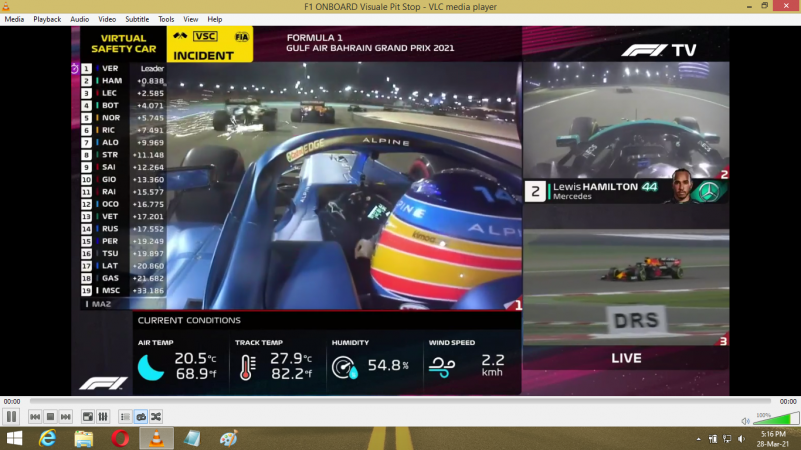The width and height of the screenshot is (801, 450).
Task: Open the notepad app on the taskbar
Action: pyautogui.click(x=193, y=438)
